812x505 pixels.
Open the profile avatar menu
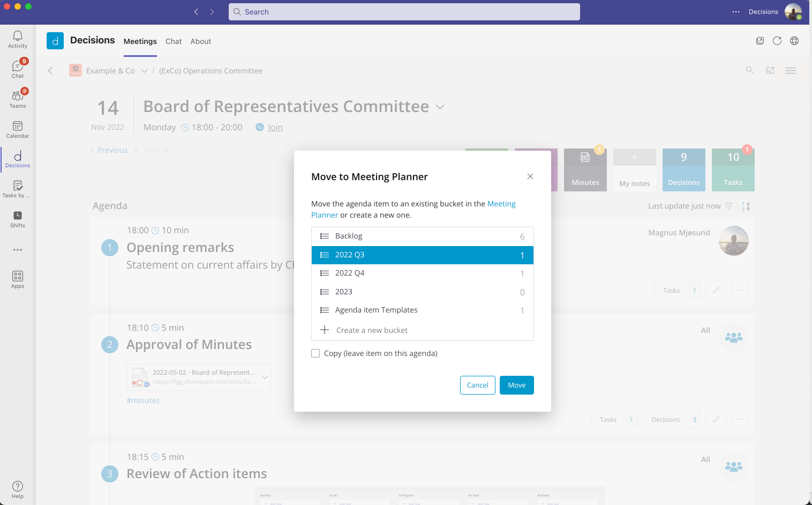[793, 12]
